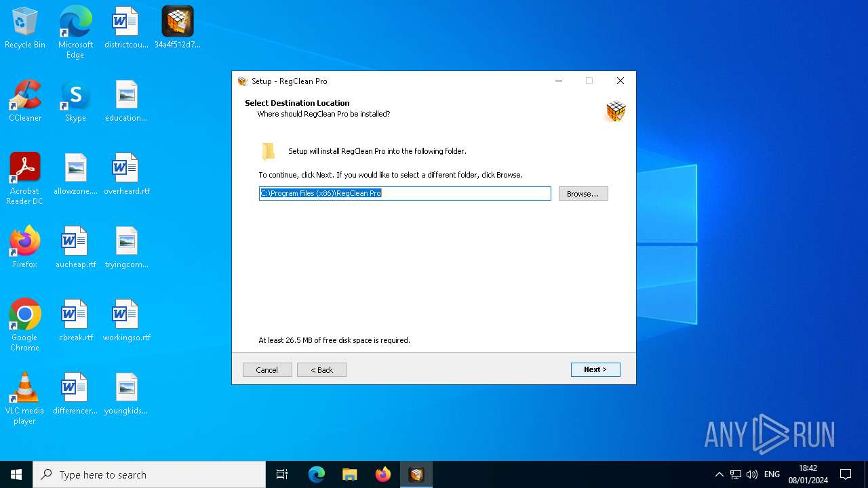The width and height of the screenshot is (868, 488).
Task: Minimize the RegClean Pro setup window
Action: 559,81
